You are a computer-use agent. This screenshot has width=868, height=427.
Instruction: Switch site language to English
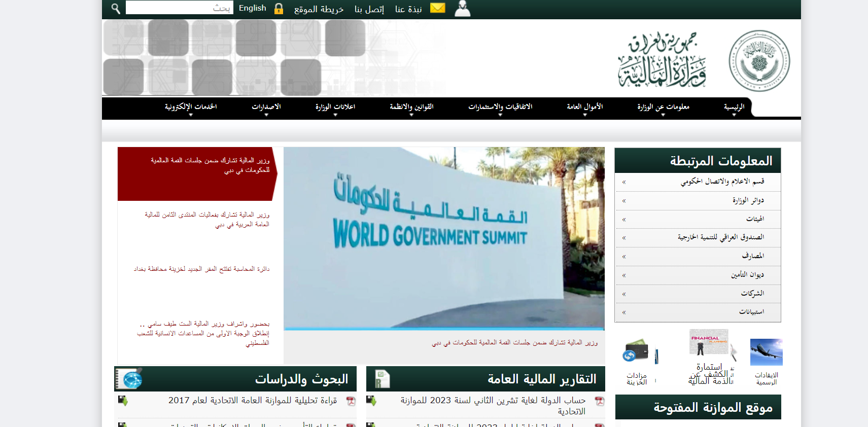click(253, 8)
